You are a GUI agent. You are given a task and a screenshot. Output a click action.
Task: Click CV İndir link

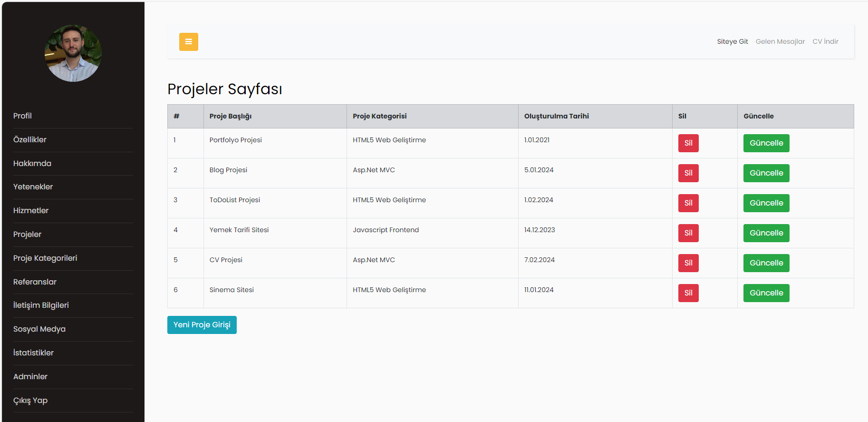[825, 42]
